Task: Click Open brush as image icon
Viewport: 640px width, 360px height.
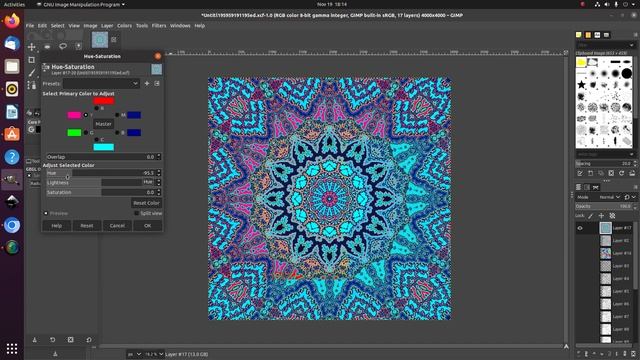Action: [x=632, y=173]
